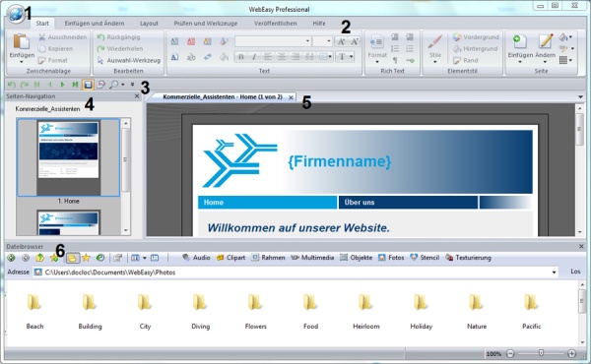Close the Kommerzielle_Assistenten document tab

[291, 97]
